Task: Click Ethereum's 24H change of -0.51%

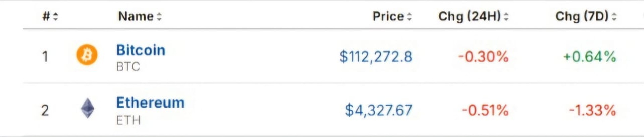Action: pos(485,110)
